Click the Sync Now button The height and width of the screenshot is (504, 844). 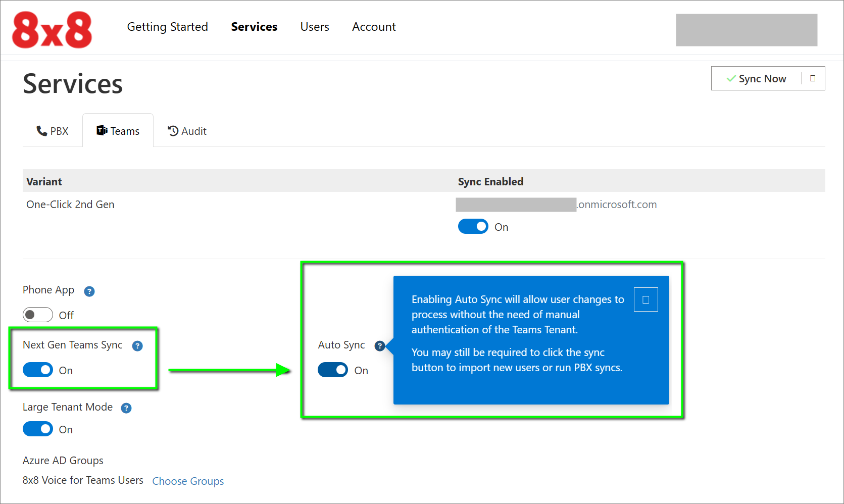756,78
